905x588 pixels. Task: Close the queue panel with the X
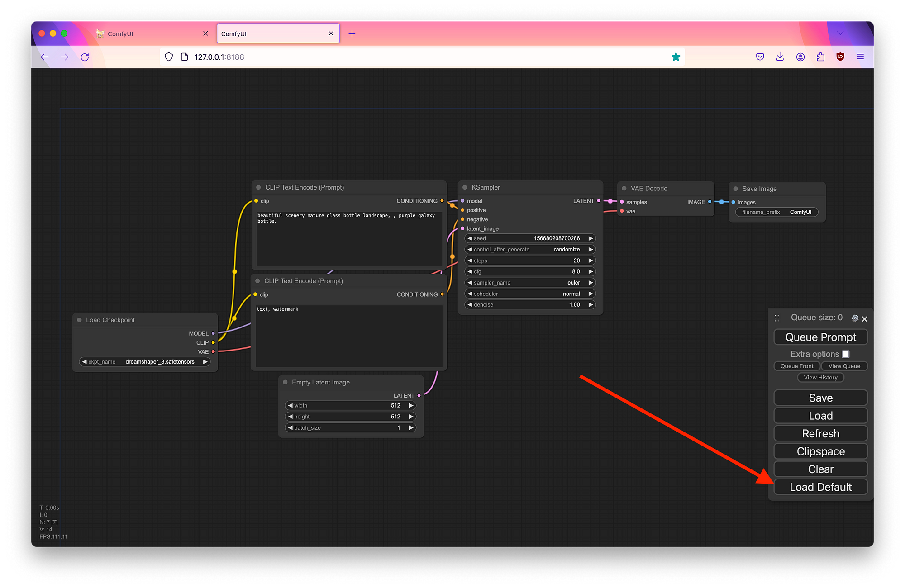coord(865,319)
